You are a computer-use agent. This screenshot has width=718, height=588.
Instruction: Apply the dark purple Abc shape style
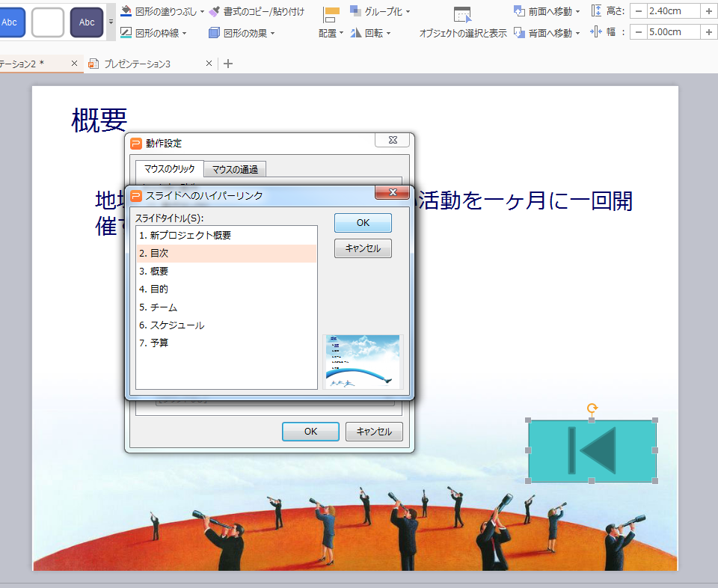(x=87, y=22)
